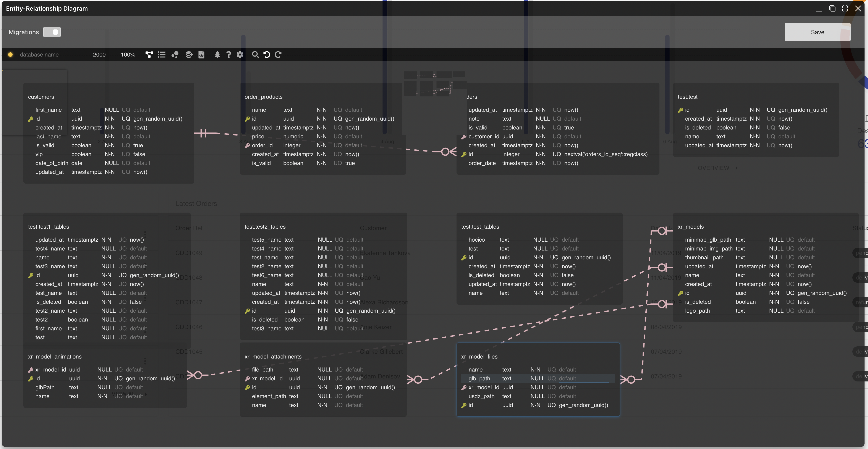This screenshot has height=449, width=868.
Task: Save the diagram
Action: pyautogui.click(x=818, y=32)
